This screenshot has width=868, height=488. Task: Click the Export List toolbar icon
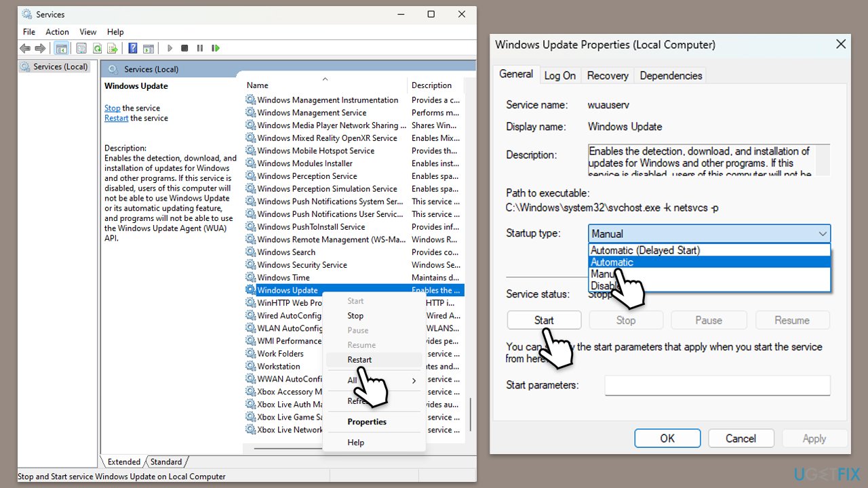113,48
